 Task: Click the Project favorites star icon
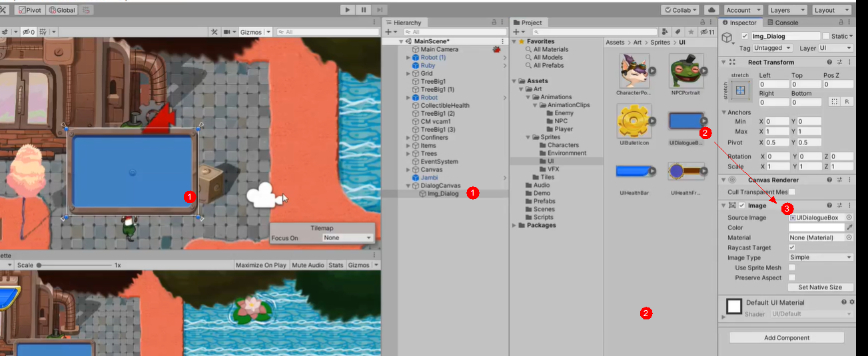coord(690,32)
